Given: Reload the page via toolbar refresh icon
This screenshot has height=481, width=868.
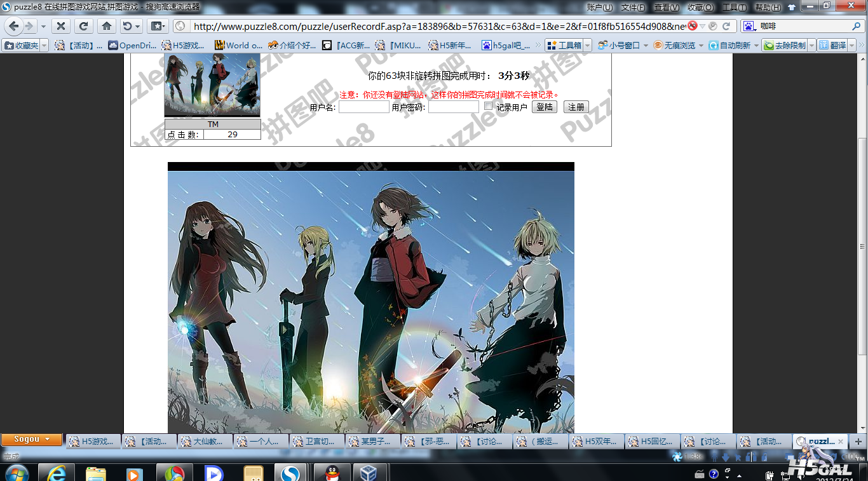Looking at the screenshot, I should [83, 26].
